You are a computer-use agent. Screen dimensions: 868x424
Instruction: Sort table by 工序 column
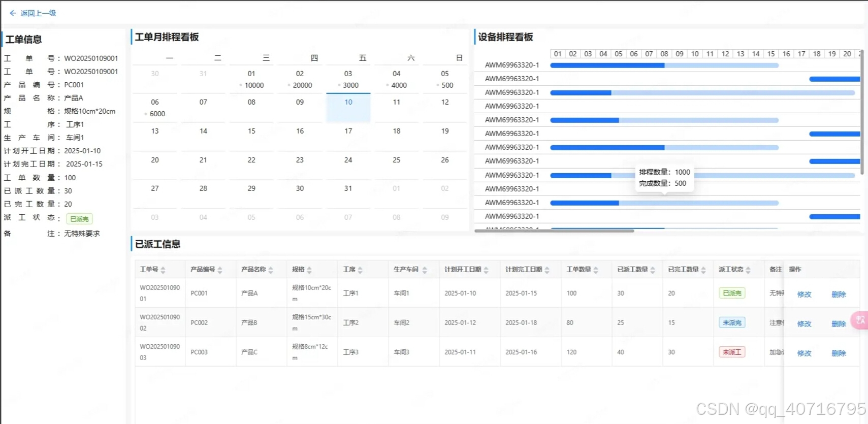[x=360, y=270]
